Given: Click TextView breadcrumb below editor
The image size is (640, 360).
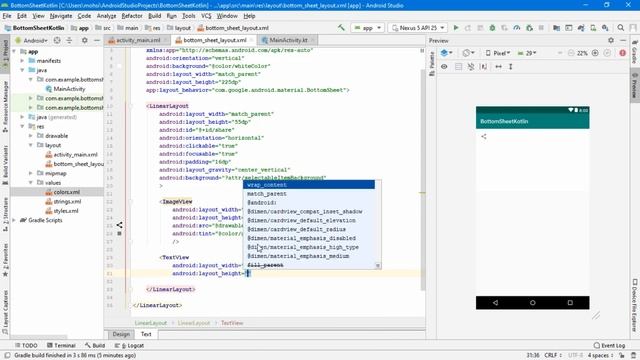Looking at the screenshot, I should pos(232,323).
